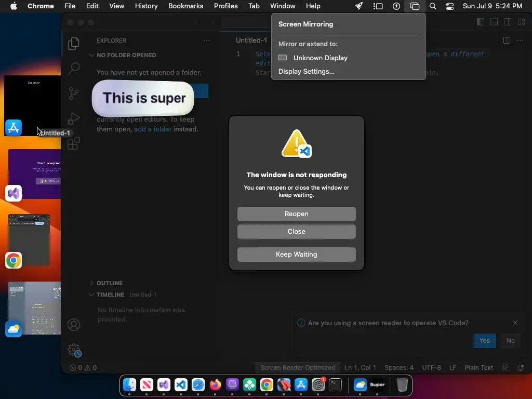
Task: Click the rocket icon in the menu bar
Action: (x=358, y=6)
